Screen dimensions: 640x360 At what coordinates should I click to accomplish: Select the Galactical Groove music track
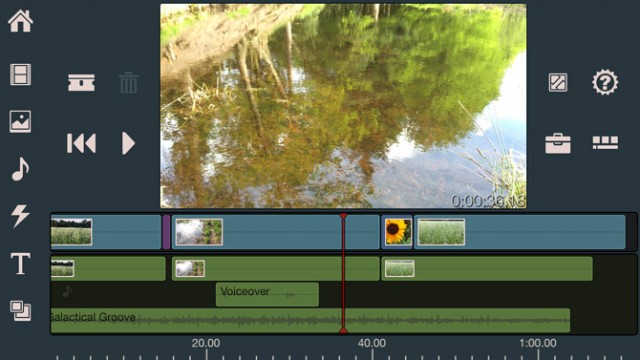pos(310,320)
